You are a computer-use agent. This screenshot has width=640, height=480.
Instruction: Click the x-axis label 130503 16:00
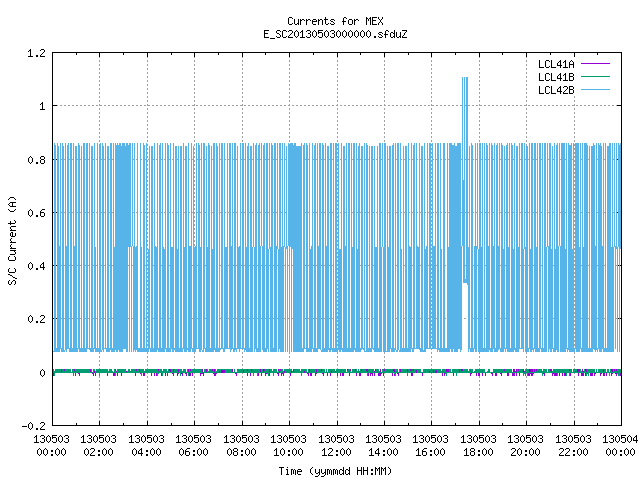(430, 446)
